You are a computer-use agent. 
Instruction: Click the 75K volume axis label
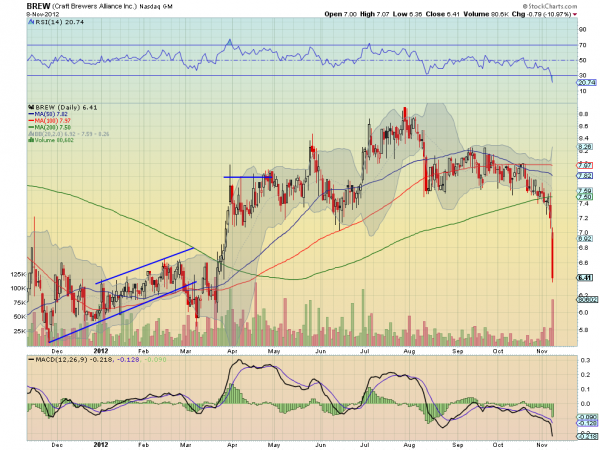click(20, 303)
